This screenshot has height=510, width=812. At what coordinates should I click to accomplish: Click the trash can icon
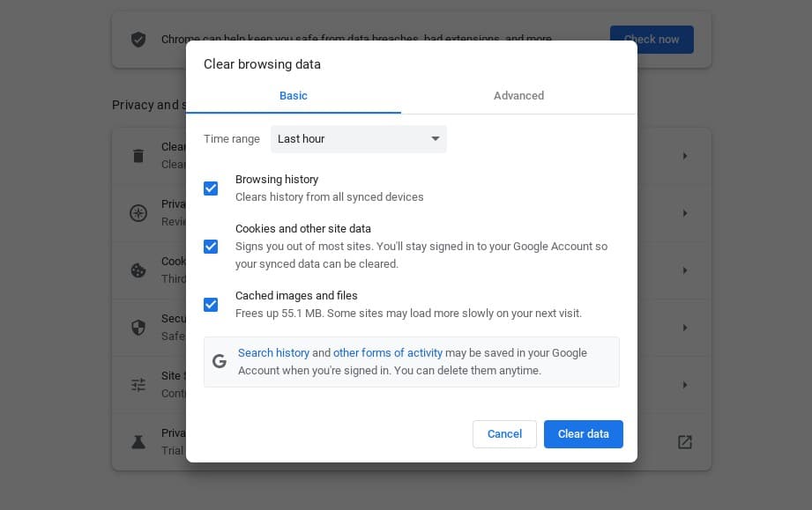(138, 156)
